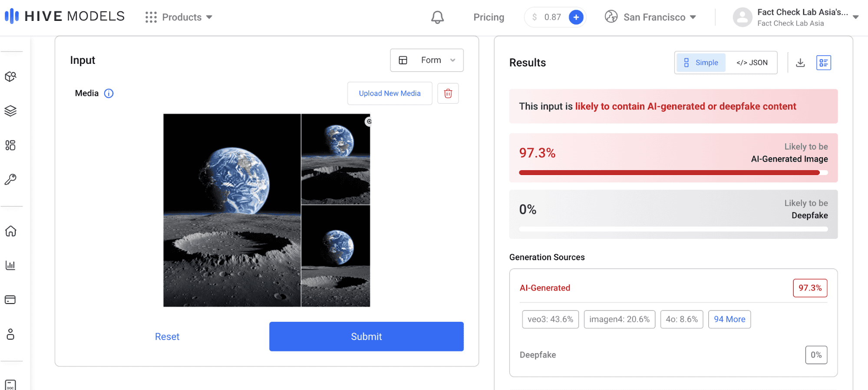Image resolution: width=868 pixels, height=390 pixels.
Task: Click the Reset link
Action: pos(167,337)
